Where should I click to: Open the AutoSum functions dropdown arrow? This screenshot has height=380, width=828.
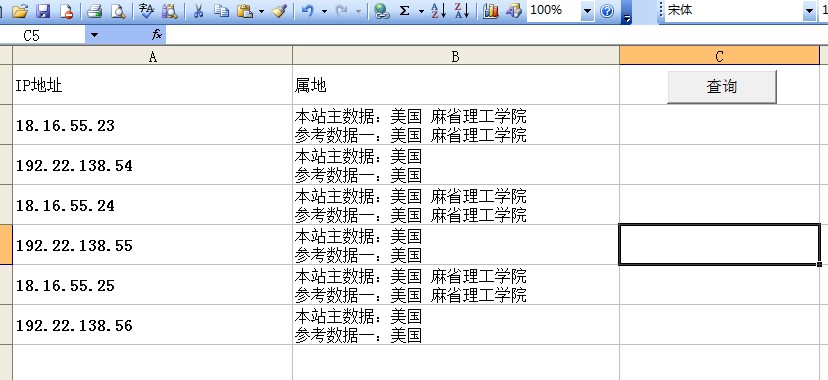[x=421, y=11]
